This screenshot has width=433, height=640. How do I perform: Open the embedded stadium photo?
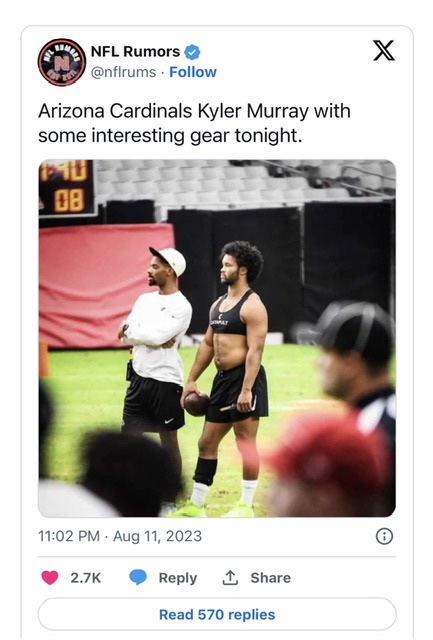(217, 338)
